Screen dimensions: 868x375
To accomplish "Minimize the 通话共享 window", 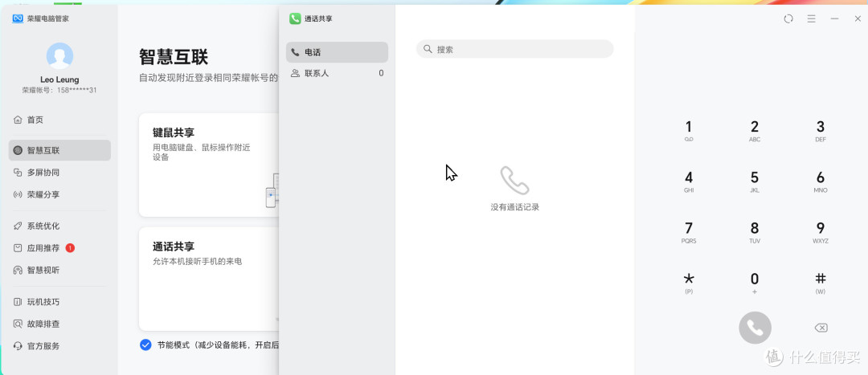I will pos(835,18).
